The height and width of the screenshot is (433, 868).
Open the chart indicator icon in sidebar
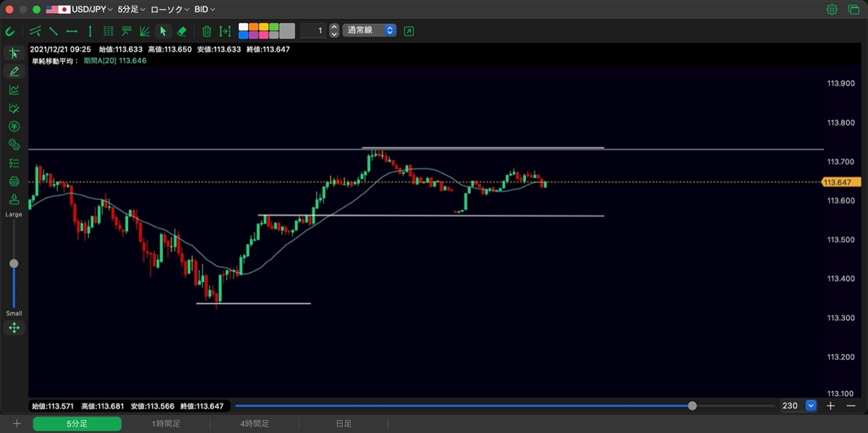[14, 90]
